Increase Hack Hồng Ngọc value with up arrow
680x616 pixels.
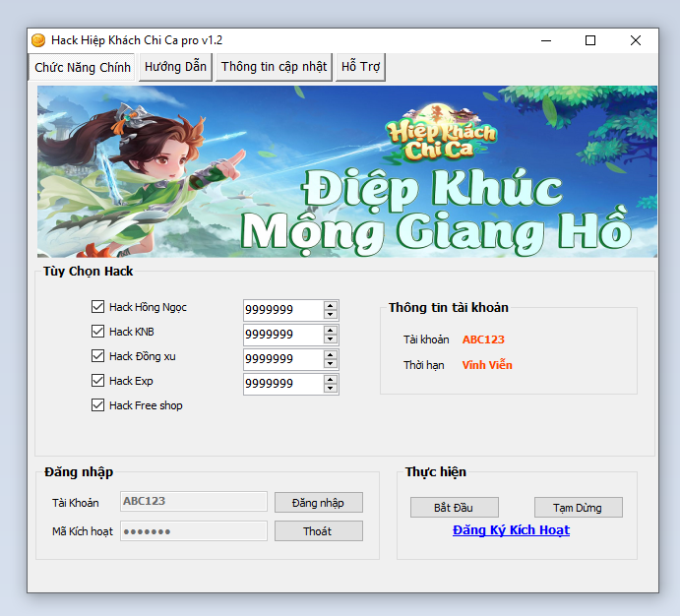click(x=331, y=305)
